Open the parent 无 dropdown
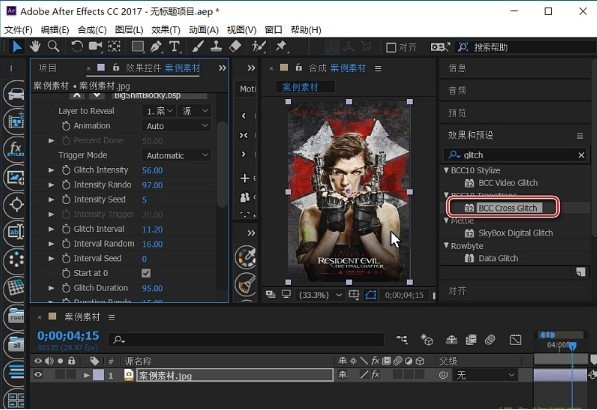 (485, 375)
